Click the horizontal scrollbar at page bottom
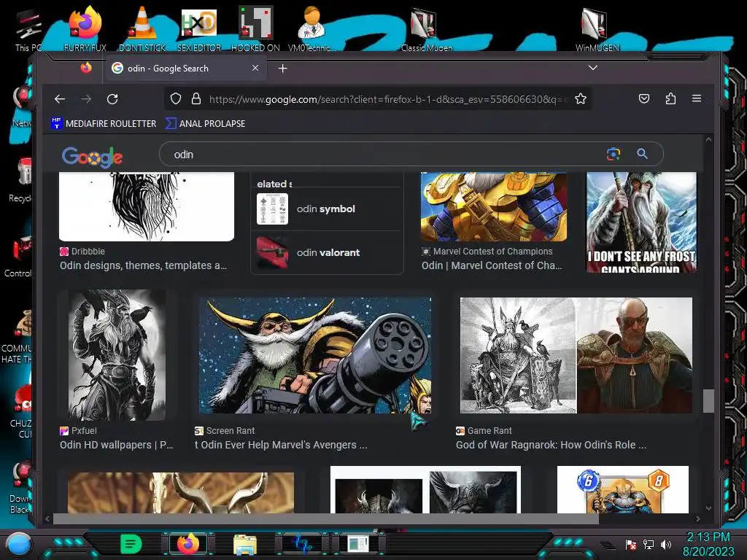 [x=325, y=518]
